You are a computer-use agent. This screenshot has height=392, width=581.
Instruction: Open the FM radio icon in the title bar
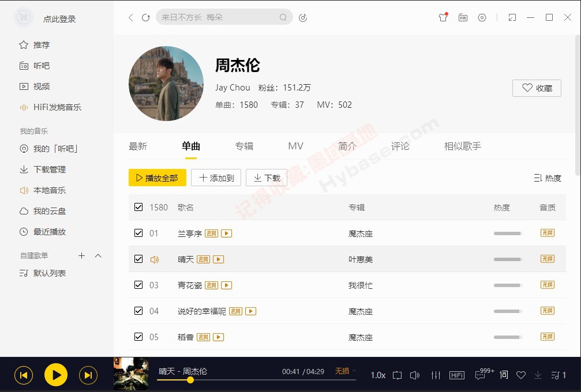coord(463,17)
